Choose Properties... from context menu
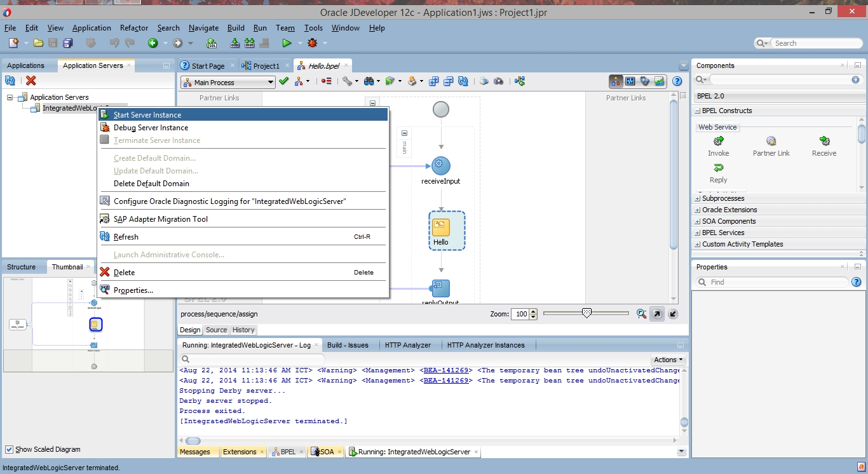Image resolution: width=868 pixels, height=474 pixels. point(243,290)
